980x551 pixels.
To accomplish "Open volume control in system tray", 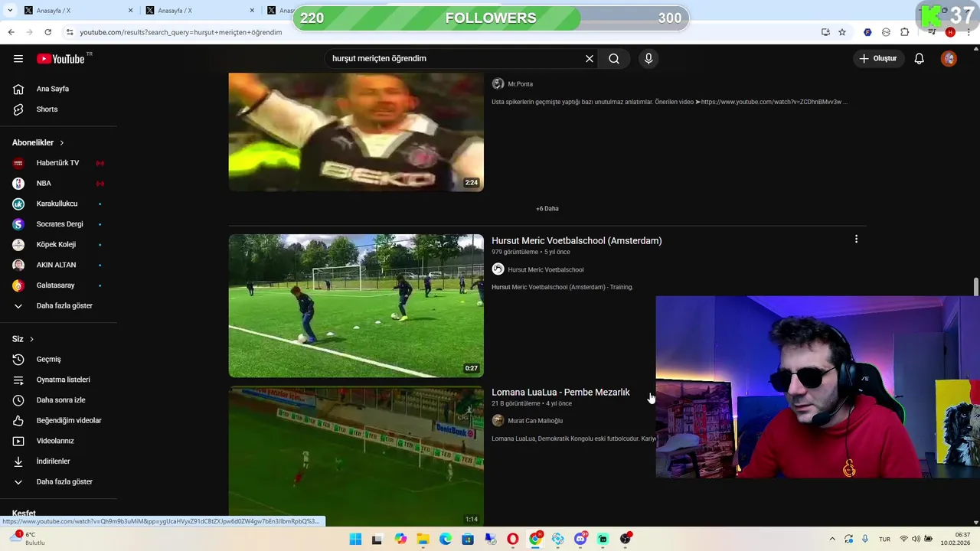I will (916, 539).
